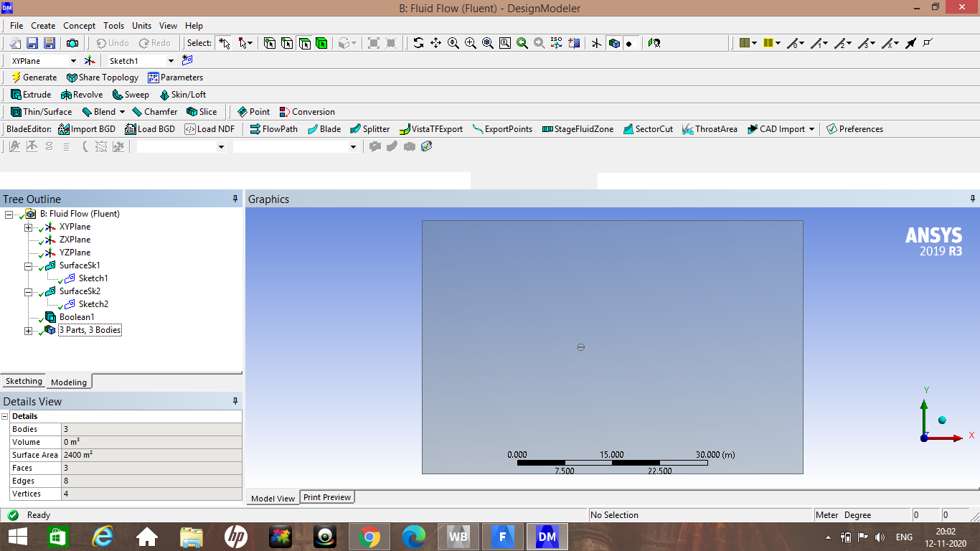This screenshot has width=980, height=551.
Task: Click the New Plane icon
Action: 90,61
